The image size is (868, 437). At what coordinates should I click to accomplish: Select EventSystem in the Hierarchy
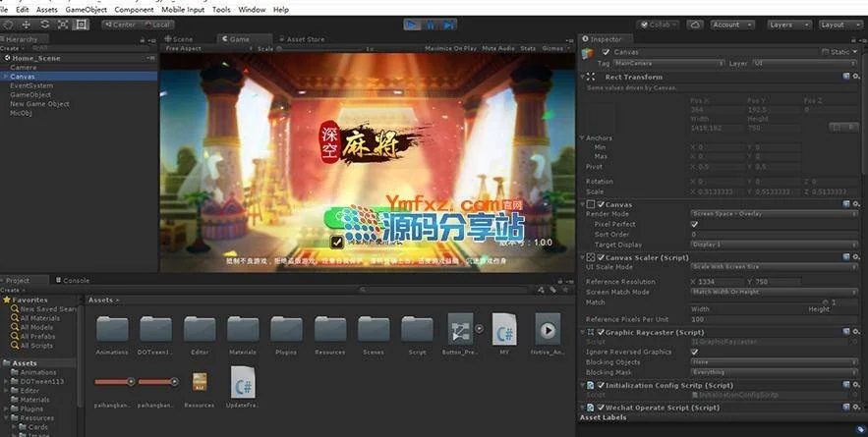(31, 85)
